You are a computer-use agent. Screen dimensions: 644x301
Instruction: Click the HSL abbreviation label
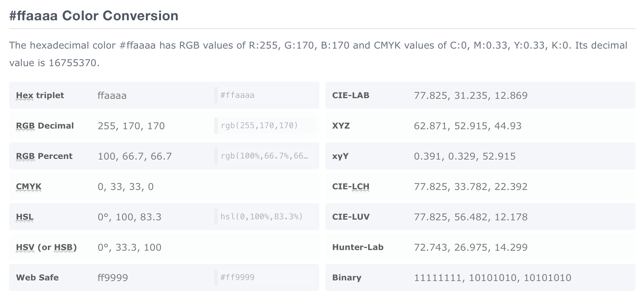(x=25, y=217)
